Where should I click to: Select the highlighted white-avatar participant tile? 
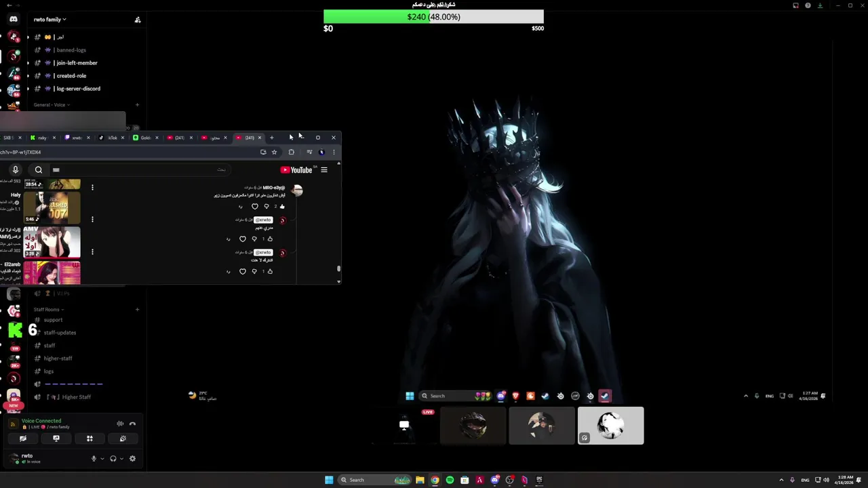click(610, 426)
